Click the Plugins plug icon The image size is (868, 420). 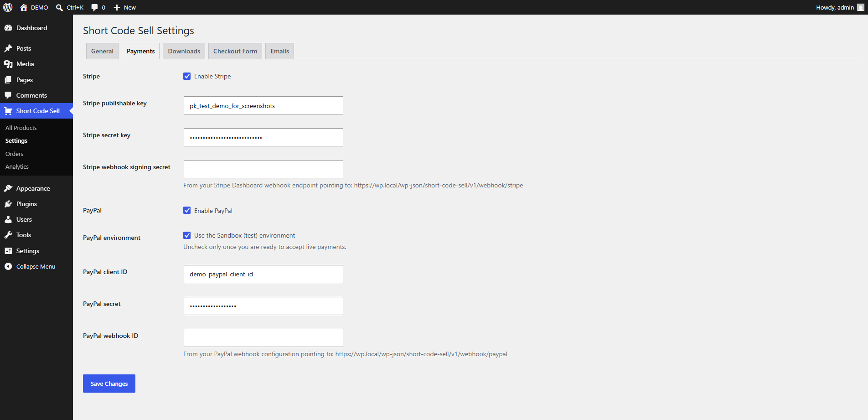click(x=8, y=204)
